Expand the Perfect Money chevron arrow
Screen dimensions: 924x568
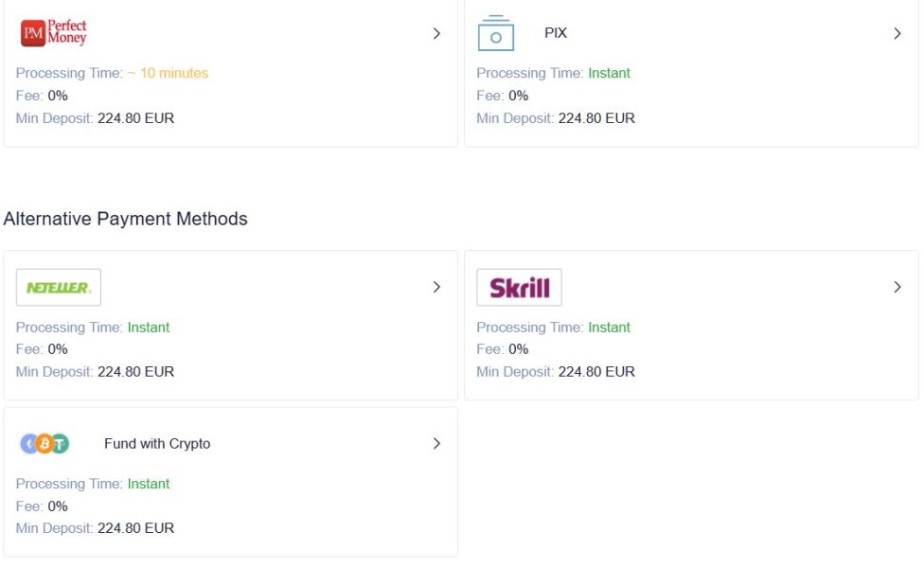tap(436, 33)
